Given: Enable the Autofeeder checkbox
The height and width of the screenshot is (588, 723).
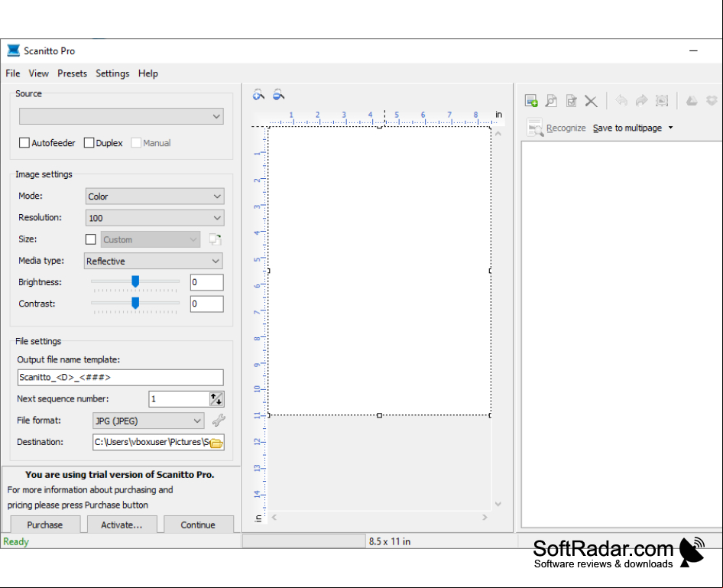Looking at the screenshot, I should pos(24,142).
